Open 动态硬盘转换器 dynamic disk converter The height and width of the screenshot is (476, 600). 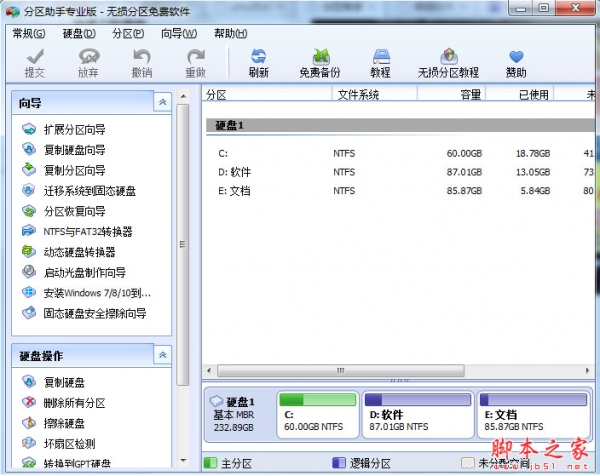(x=68, y=252)
